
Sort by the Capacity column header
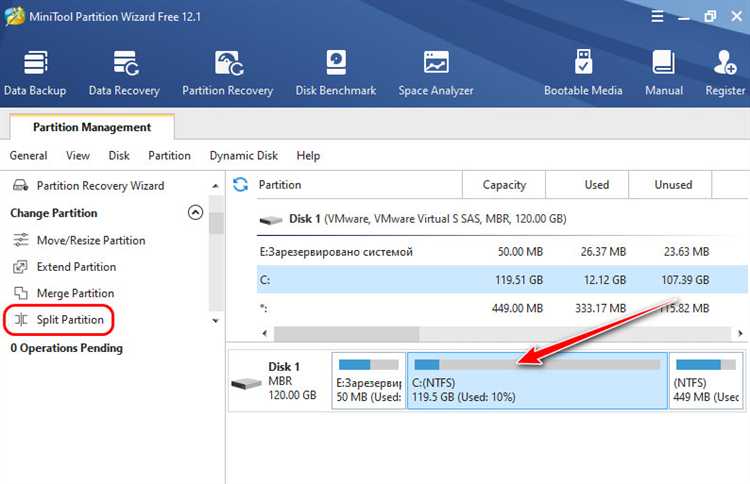tap(504, 185)
